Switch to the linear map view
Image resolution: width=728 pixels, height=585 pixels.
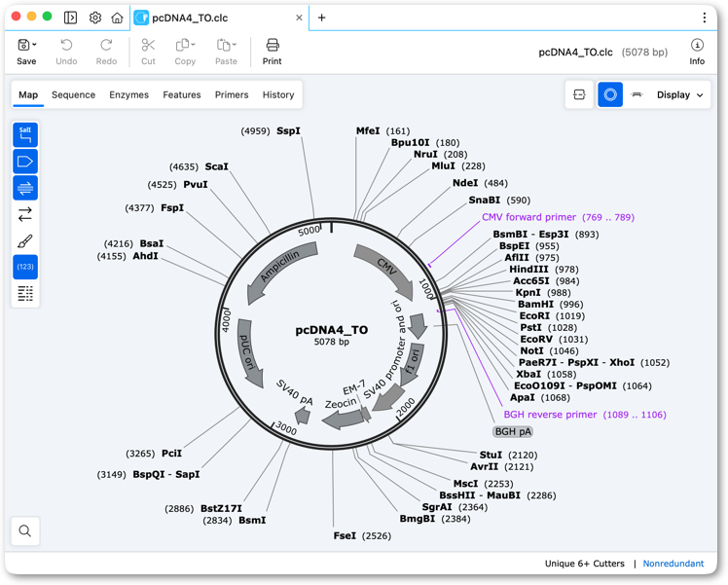point(637,94)
